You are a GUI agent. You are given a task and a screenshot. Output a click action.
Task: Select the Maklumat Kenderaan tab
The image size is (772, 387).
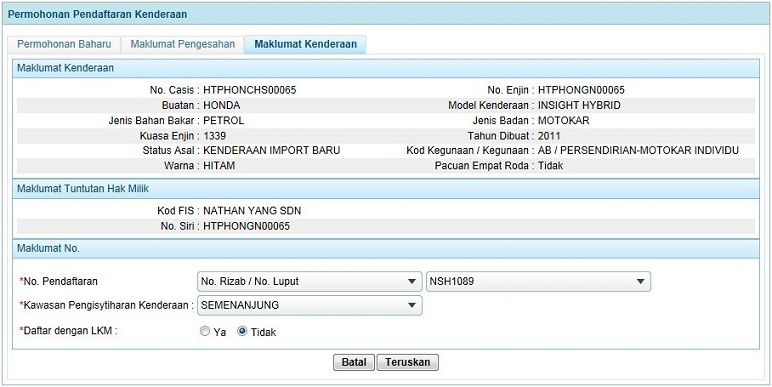click(x=305, y=44)
